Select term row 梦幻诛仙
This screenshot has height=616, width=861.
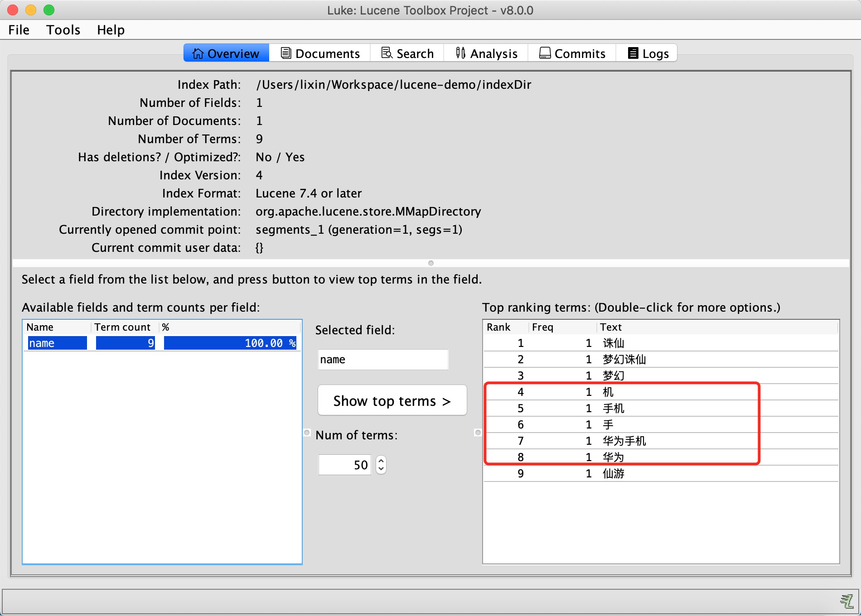pos(661,359)
